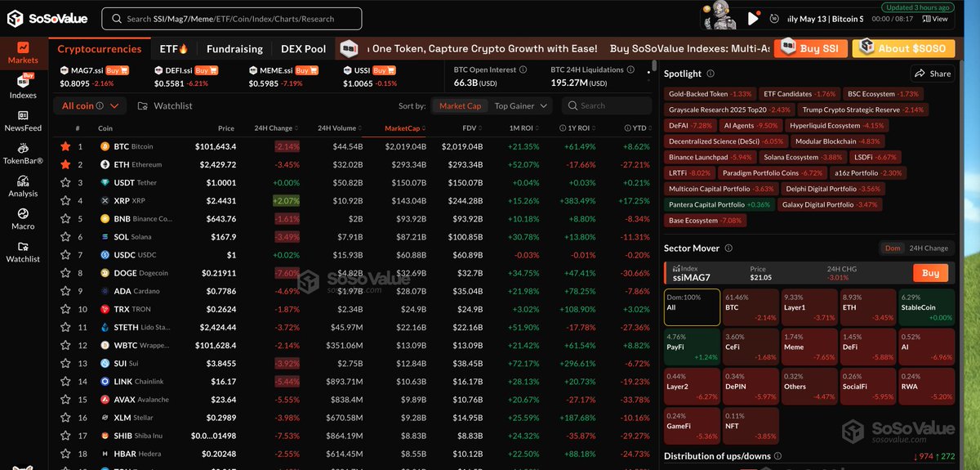980x470 pixels.
Task: Click the Dogecoin coin icon in row 8
Action: point(105,273)
